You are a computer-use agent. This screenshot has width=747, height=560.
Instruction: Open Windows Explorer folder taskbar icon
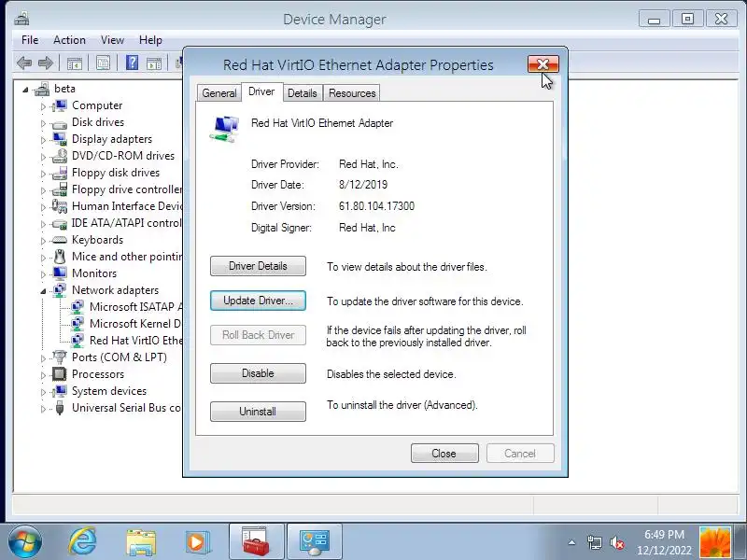pyautogui.click(x=141, y=542)
